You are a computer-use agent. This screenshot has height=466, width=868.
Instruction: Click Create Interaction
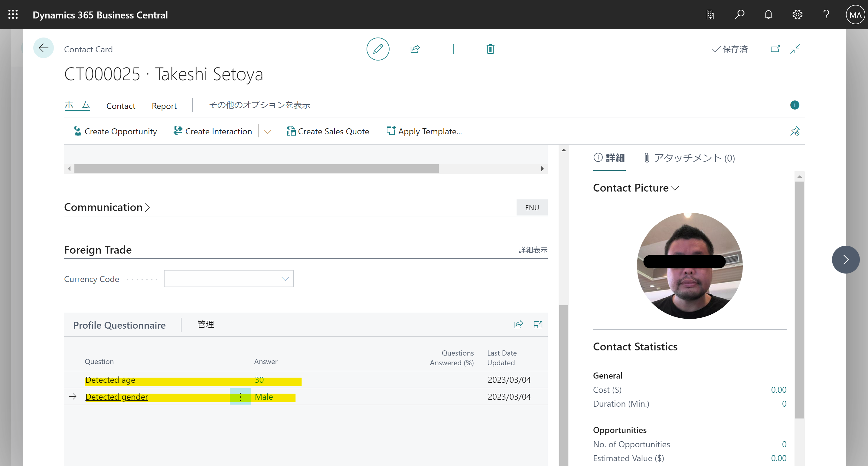pos(212,131)
